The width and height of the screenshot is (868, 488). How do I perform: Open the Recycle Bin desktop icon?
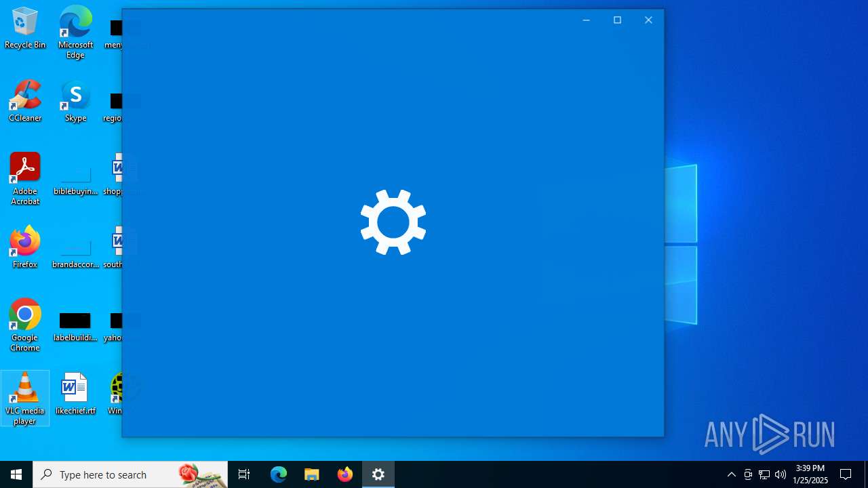(x=25, y=28)
